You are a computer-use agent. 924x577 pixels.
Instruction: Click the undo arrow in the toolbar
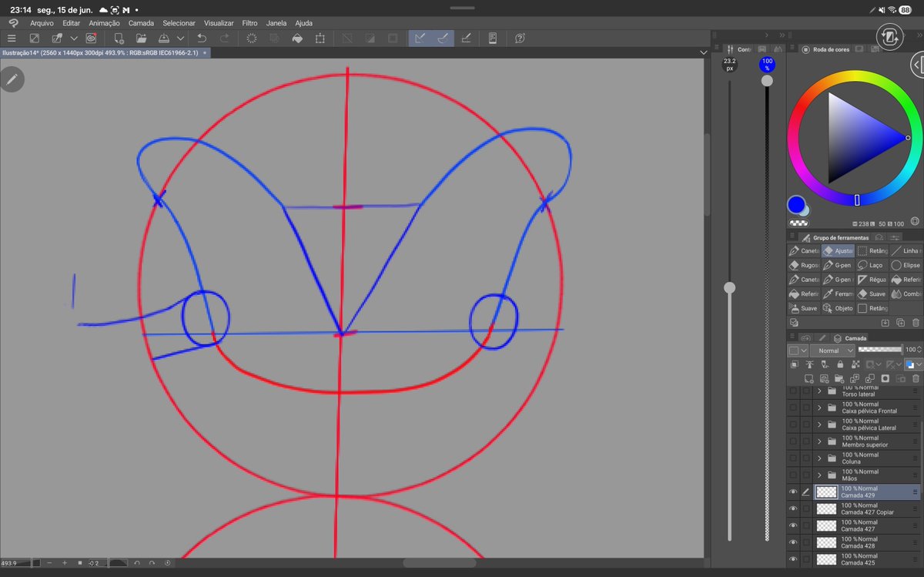click(202, 38)
